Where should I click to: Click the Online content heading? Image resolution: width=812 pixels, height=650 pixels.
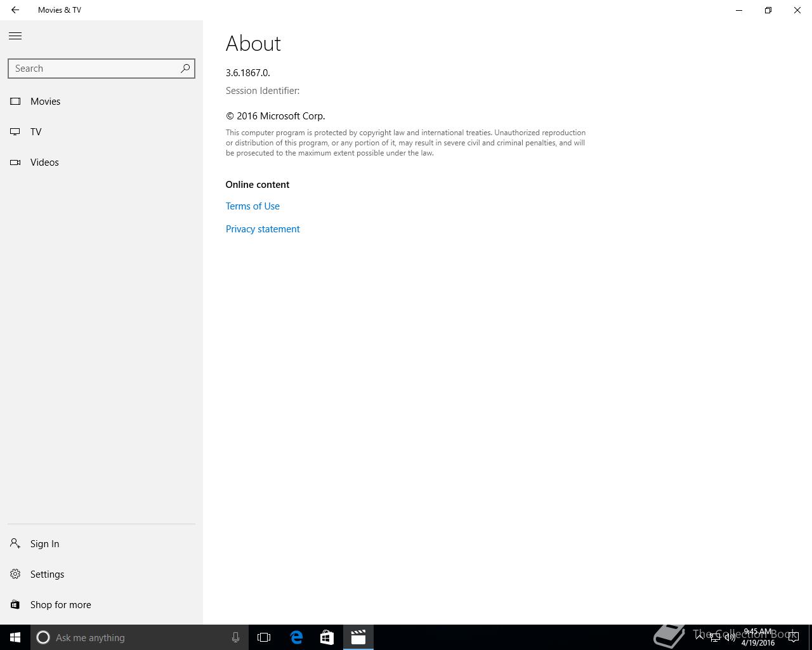point(258,185)
